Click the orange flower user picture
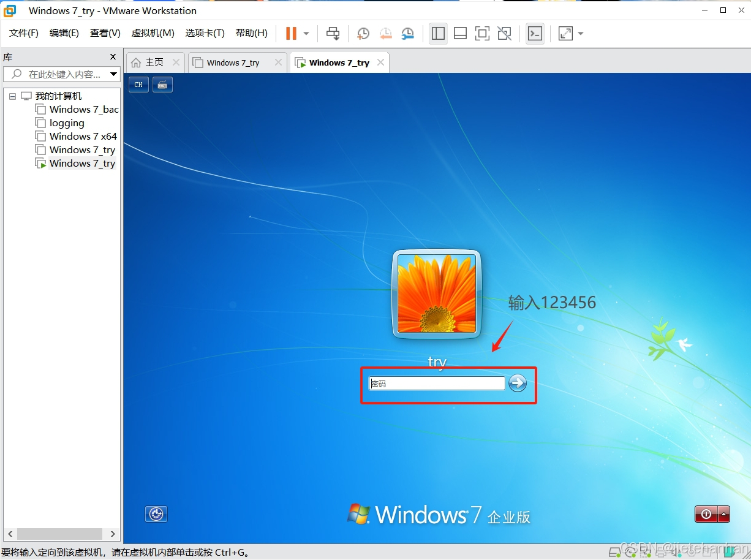The width and height of the screenshot is (751, 560). (437, 294)
